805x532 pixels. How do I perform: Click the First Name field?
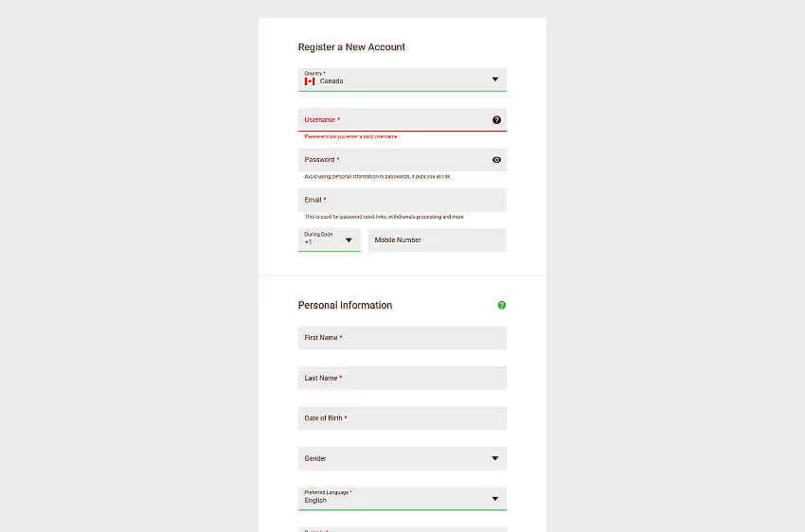tap(402, 338)
